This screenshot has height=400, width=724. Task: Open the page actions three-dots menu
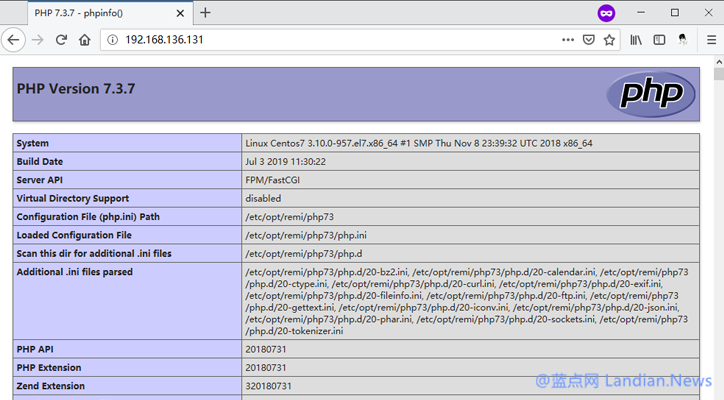tap(568, 40)
